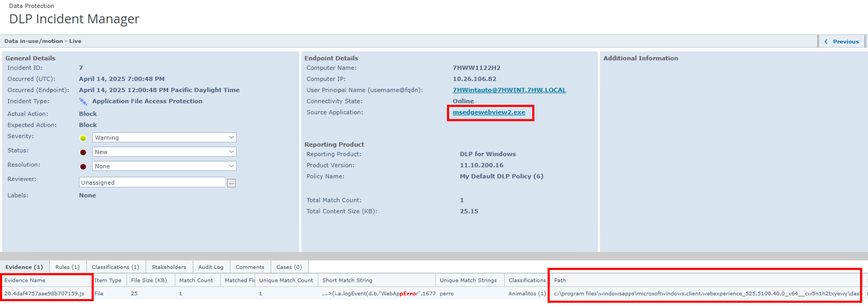Screen dimensions: 868x307
Task: Open the Cases (0) tab
Action: (x=289, y=267)
